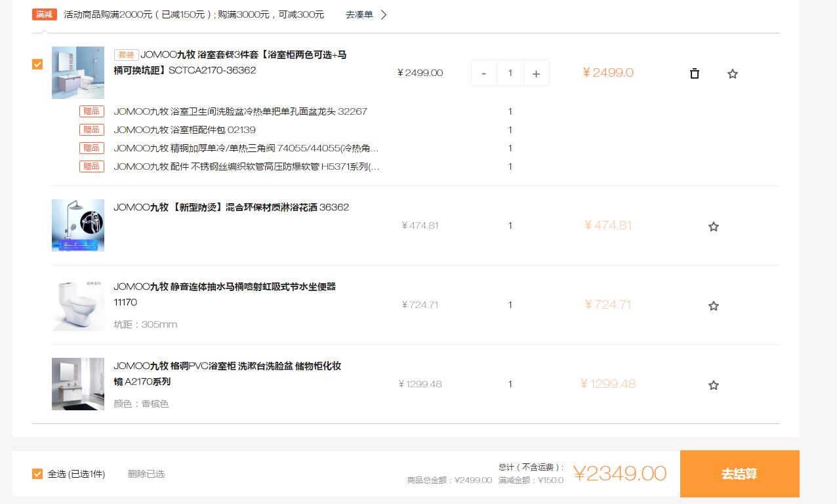Click the bundle unit price ¥2499.00

coord(420,73)
